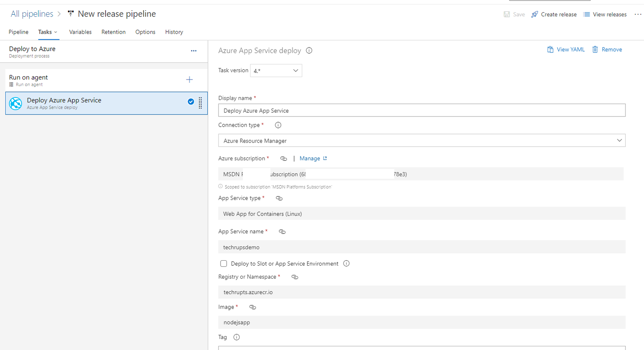Screen dimensions: 644x350
Task: Click the View YAML clipboard icon
Action: (x=550, y=50)
